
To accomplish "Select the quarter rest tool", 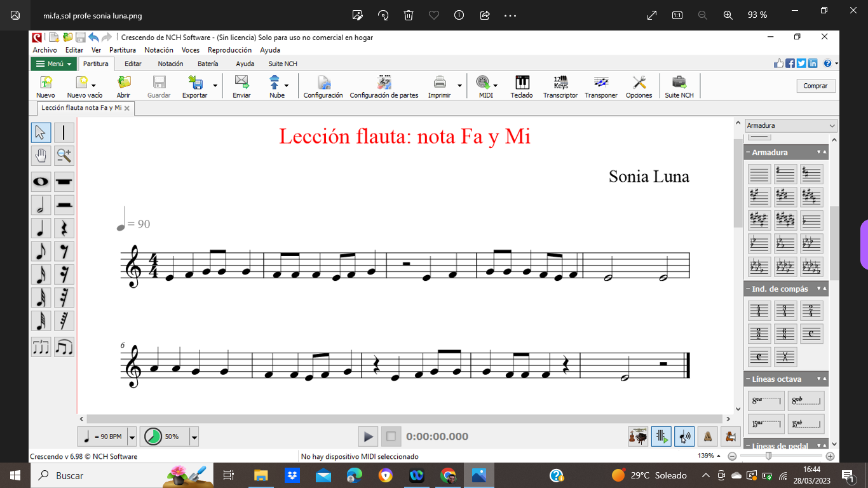I will 64,228.
